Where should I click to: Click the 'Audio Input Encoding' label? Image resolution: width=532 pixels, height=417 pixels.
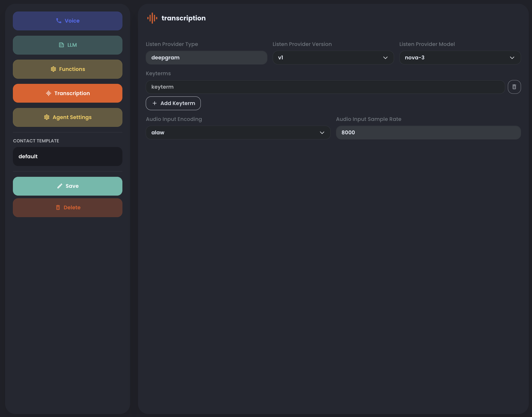[174, 119]
